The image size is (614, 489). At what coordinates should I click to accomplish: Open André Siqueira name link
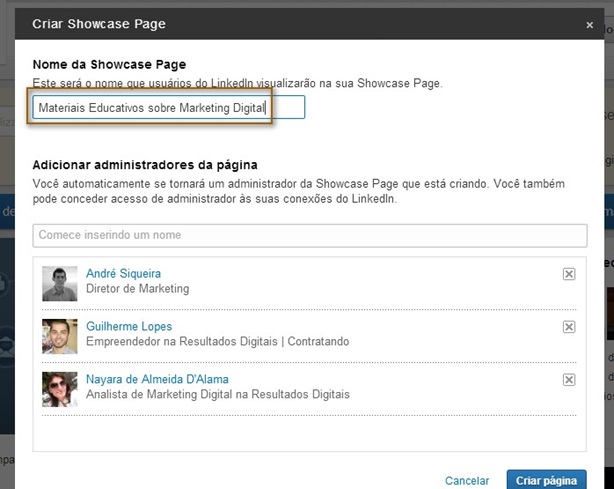123,274
